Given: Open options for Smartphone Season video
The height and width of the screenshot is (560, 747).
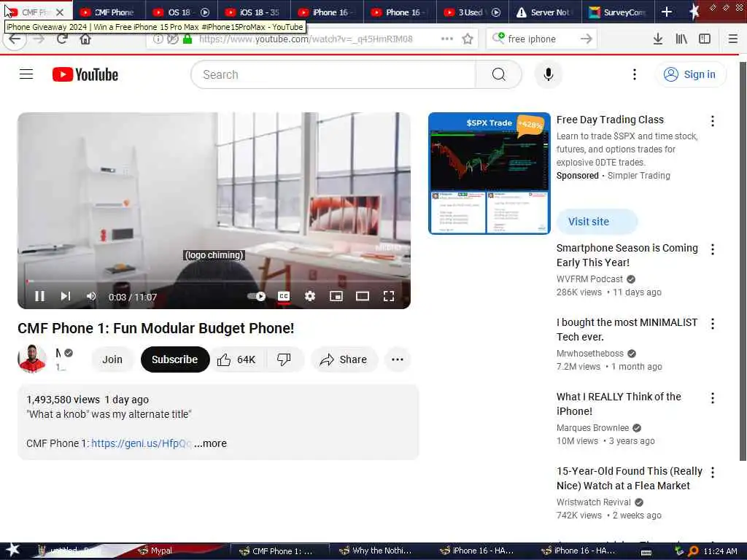Looking at the screenshot, I should pyautogui.click(x=712, y=249).
